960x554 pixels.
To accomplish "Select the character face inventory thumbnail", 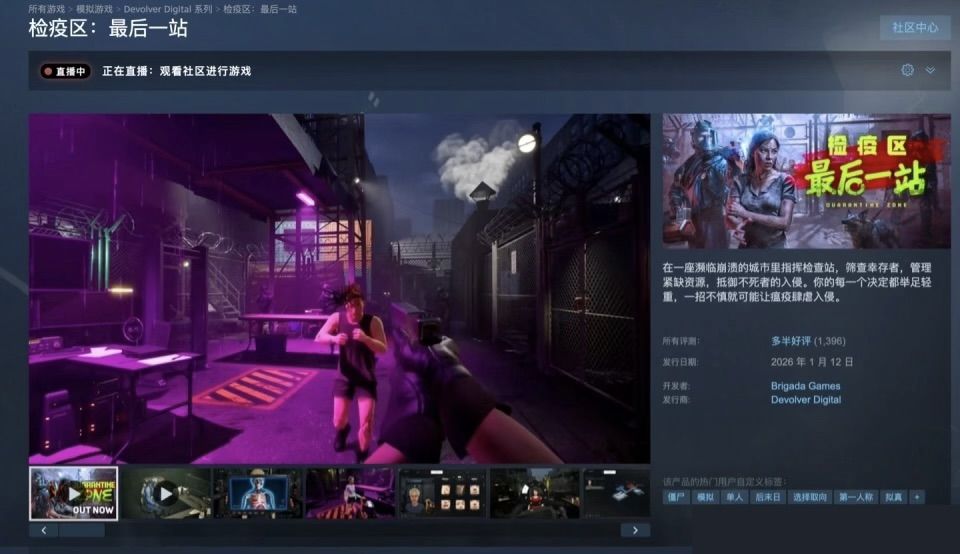I will [x=443, y=493].
